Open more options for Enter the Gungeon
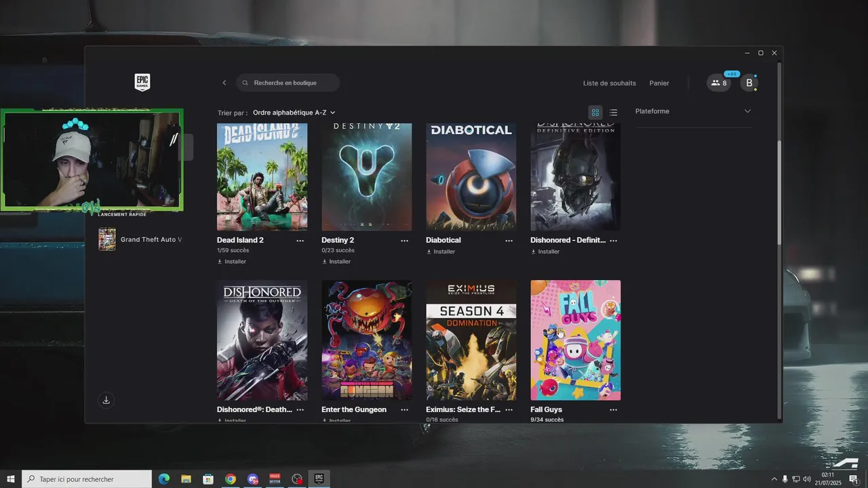 [x=404, y=410]
